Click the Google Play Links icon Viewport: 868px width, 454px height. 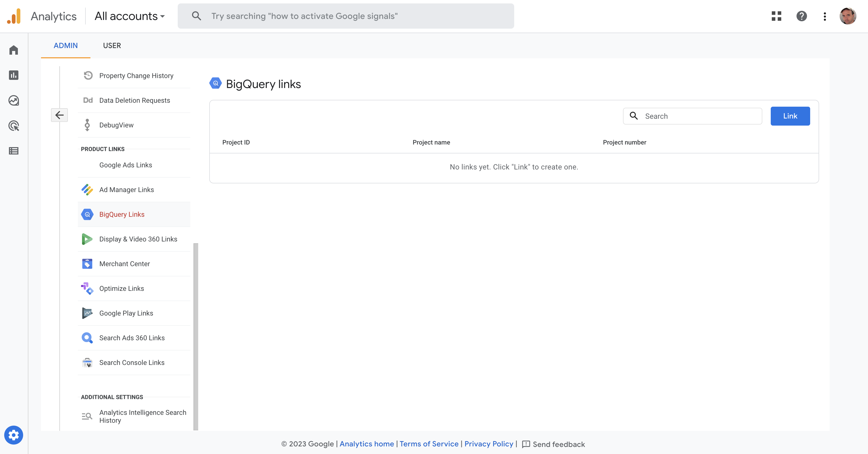(x=87, y=313)
